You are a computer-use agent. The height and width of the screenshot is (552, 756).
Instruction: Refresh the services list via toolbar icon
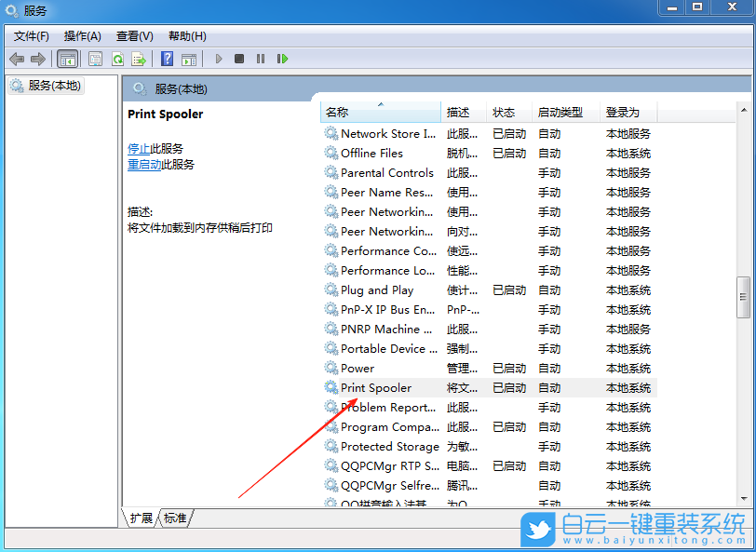[117, 58]
